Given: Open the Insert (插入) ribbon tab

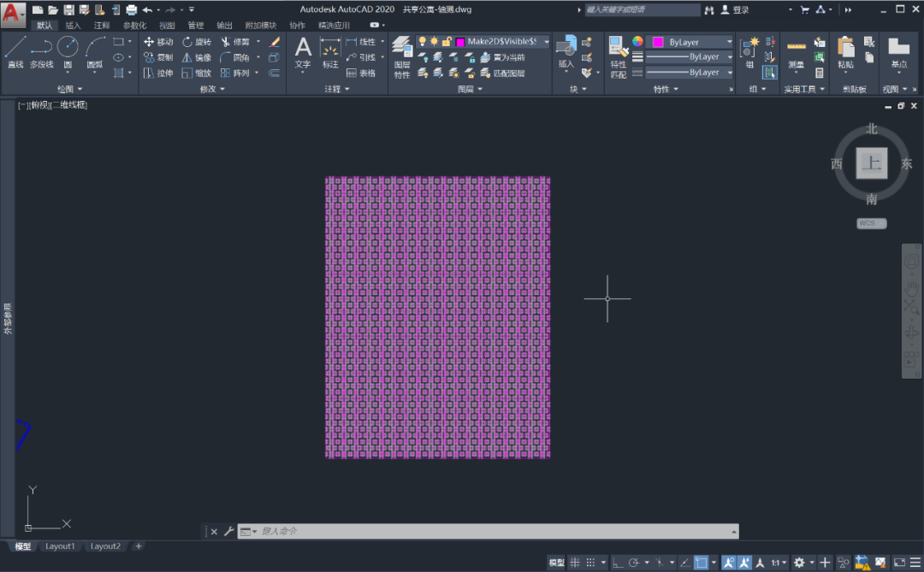Looking at the screenshot, I should tap(73, 26).
